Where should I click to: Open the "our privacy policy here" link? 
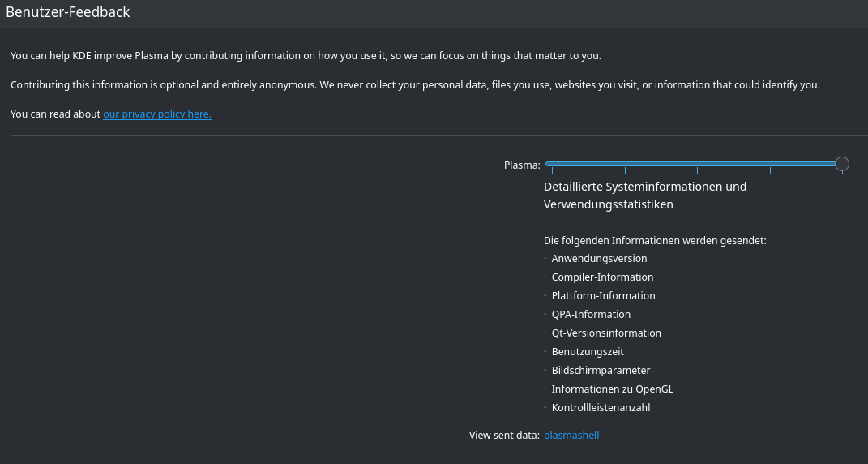pos(156,114)
